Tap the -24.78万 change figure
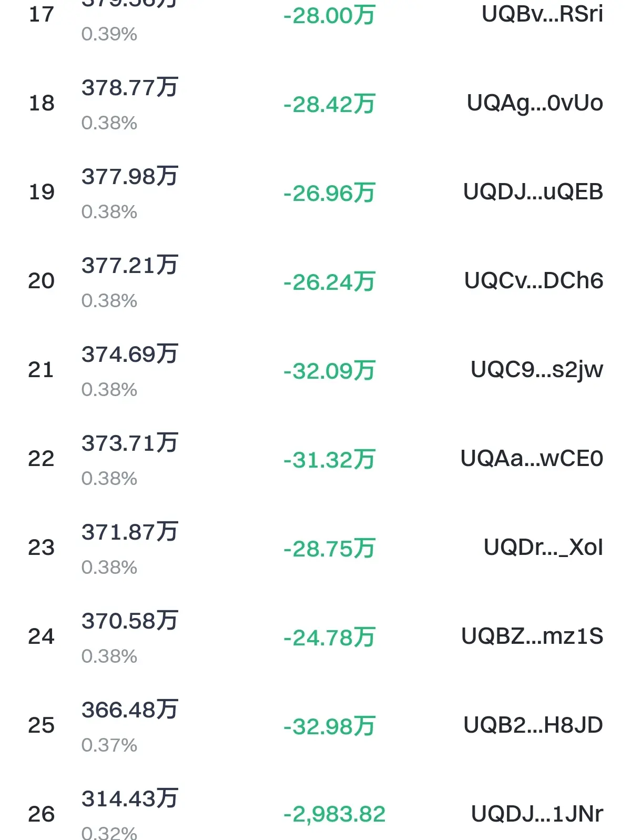Screen dimensions: 631x840 pyautogui.click(x=329, y=638)
